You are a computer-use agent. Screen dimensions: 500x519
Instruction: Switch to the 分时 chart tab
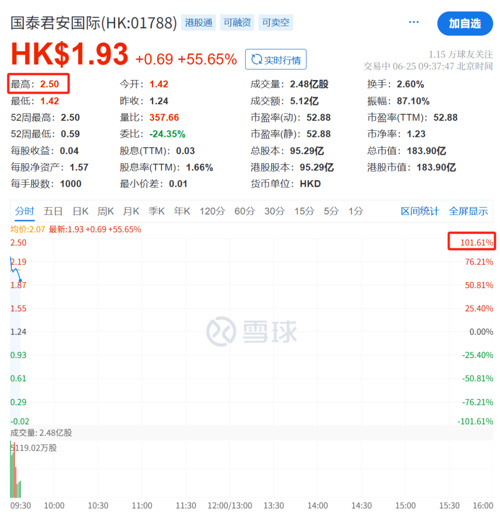(x=24, y=211)
